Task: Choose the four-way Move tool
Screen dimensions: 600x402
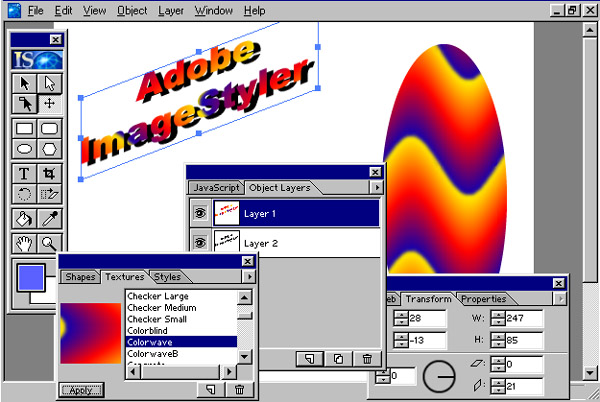Action: (50, 104)
